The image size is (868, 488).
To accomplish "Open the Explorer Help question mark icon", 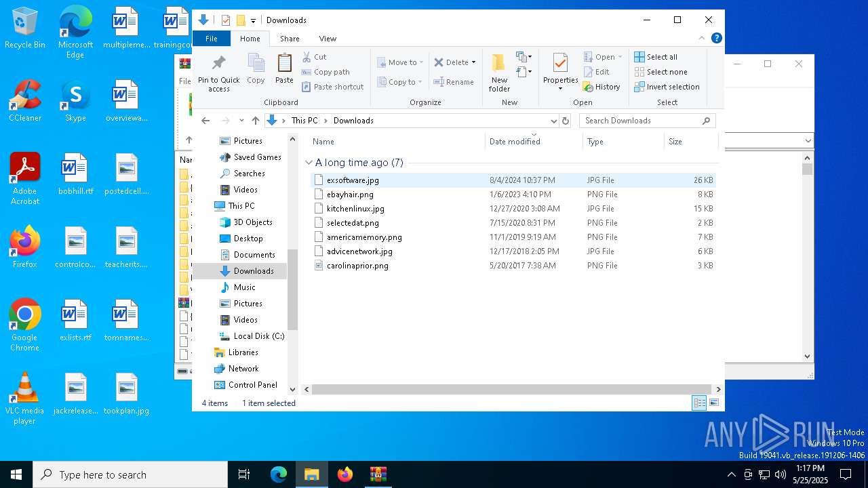I will click(716, 39).
